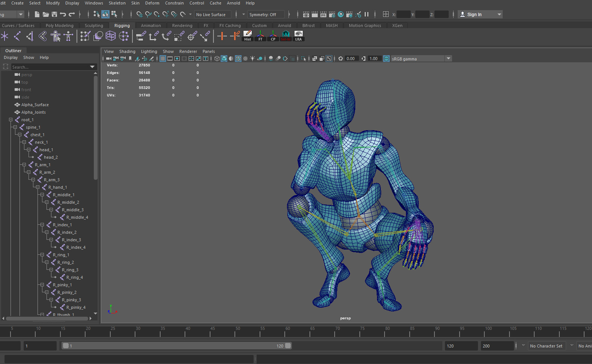Click the Hist shelf button
The width and height of the screenshot is (592, 364).
click(248, 36)
